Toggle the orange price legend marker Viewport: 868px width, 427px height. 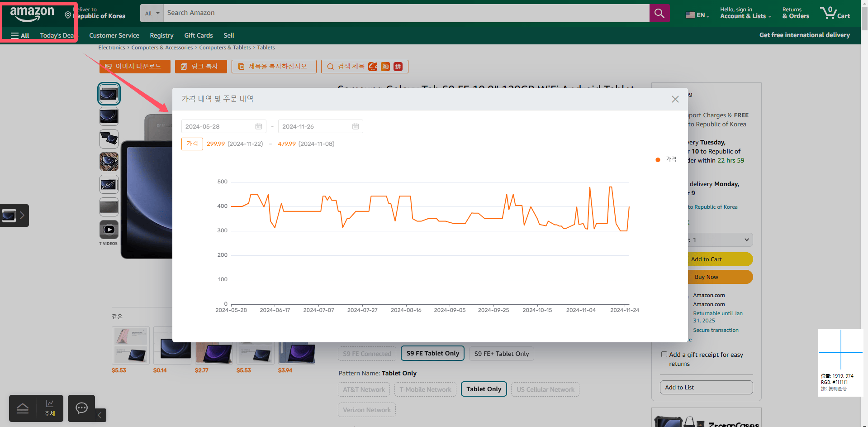658,159
